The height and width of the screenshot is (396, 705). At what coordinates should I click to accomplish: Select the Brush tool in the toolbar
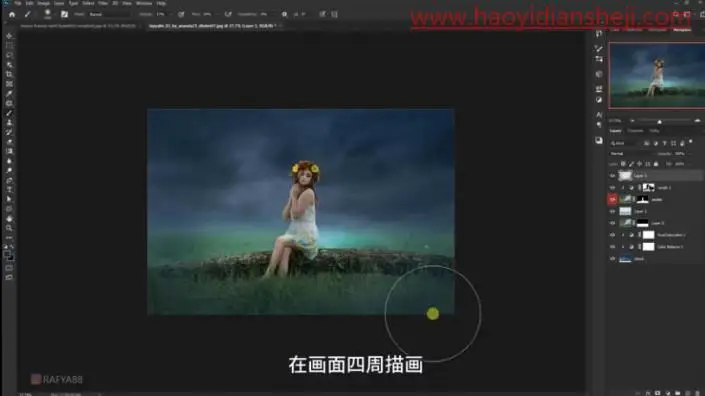click(9, 113)
